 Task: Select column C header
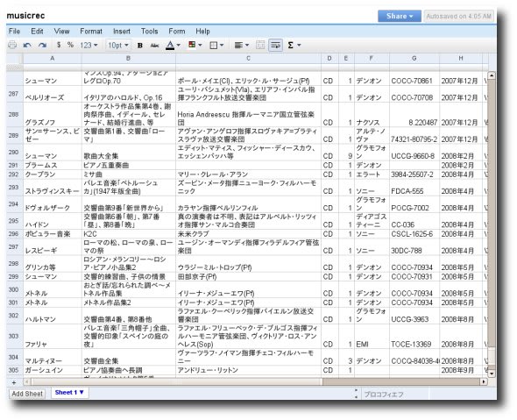(x=248, y=59)
